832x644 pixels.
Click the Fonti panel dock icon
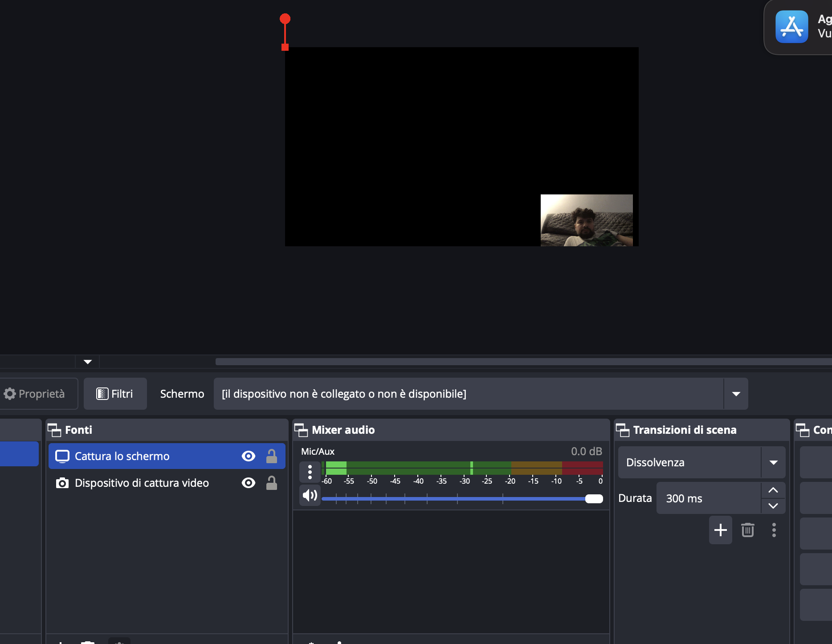[54, 430]
